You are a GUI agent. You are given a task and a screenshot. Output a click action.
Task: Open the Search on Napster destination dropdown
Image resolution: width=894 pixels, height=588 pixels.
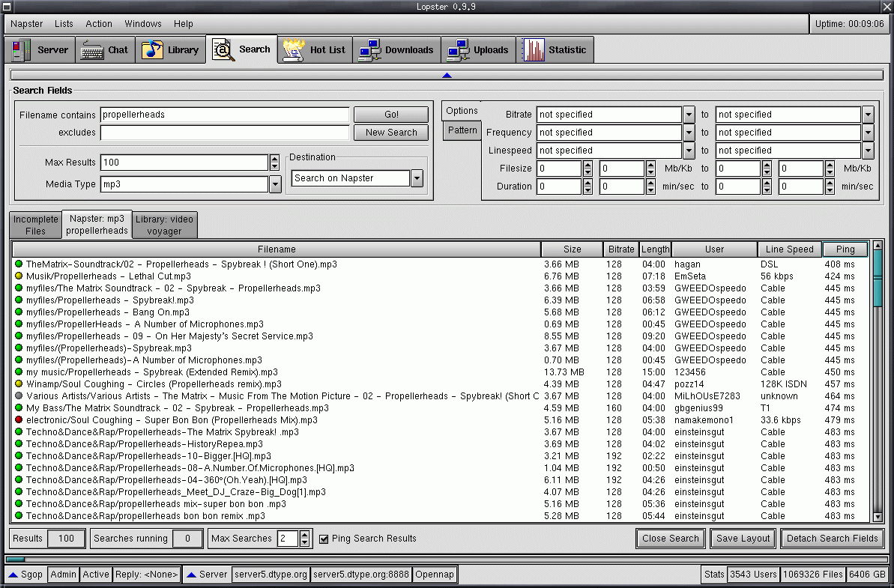coord(417,178)
